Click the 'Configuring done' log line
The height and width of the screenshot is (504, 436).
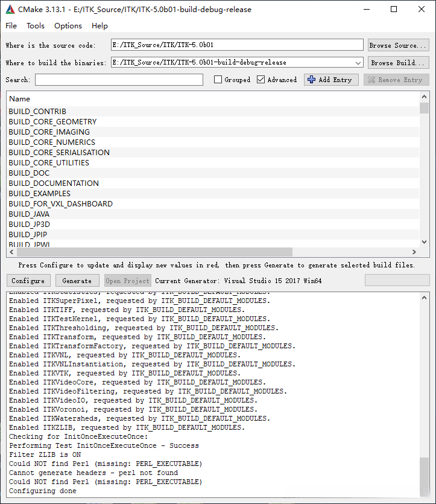43,491
